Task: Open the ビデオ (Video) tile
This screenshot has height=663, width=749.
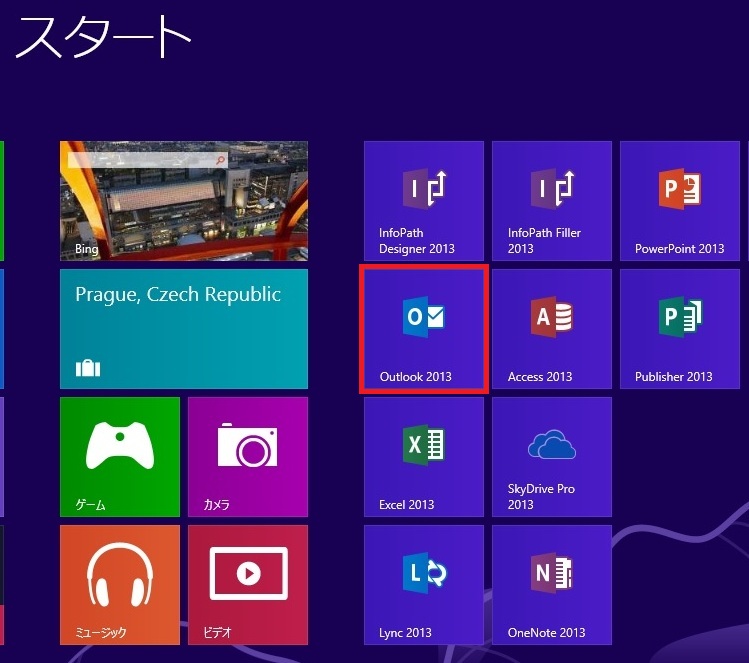Action: tap(248, 585)
